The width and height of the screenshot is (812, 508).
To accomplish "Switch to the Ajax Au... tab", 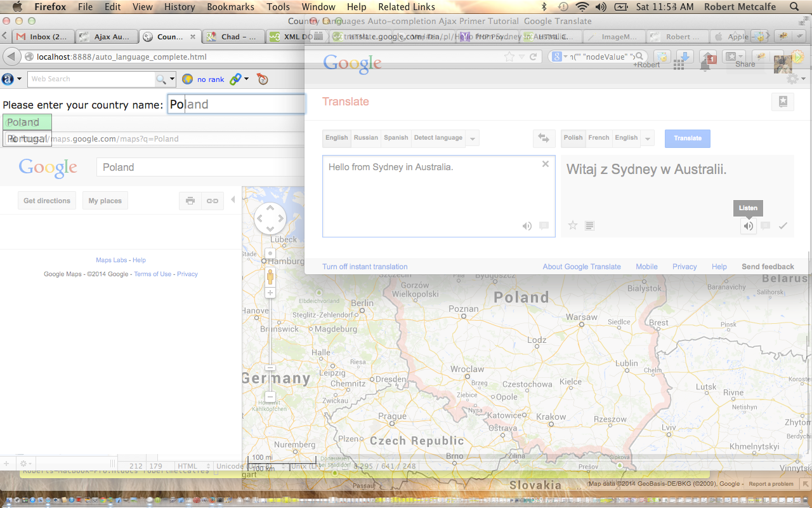I will pyautogui.click(x=107, y=37).
